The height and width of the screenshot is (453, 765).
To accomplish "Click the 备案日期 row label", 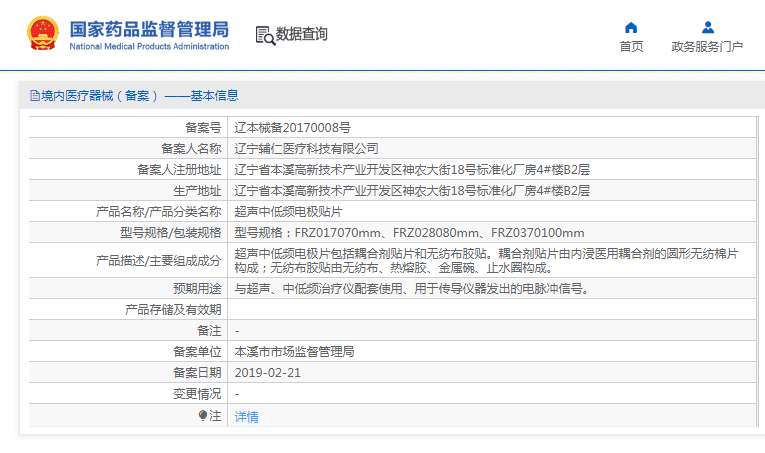I will click(197, 373).
